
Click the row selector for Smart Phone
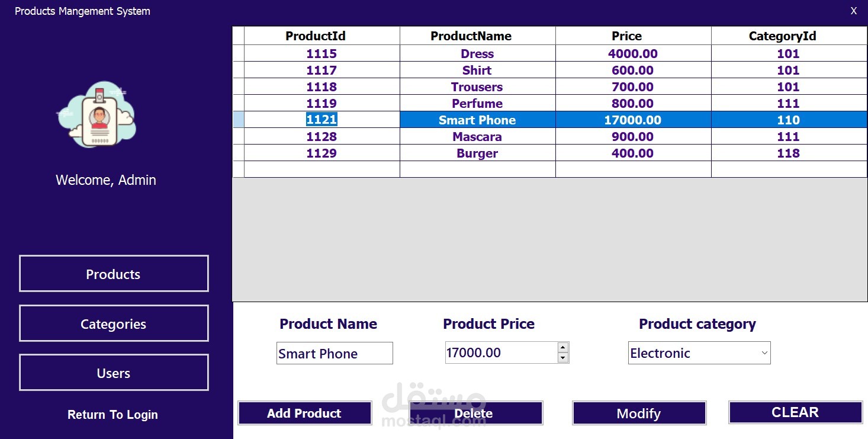tap(238, 120)
